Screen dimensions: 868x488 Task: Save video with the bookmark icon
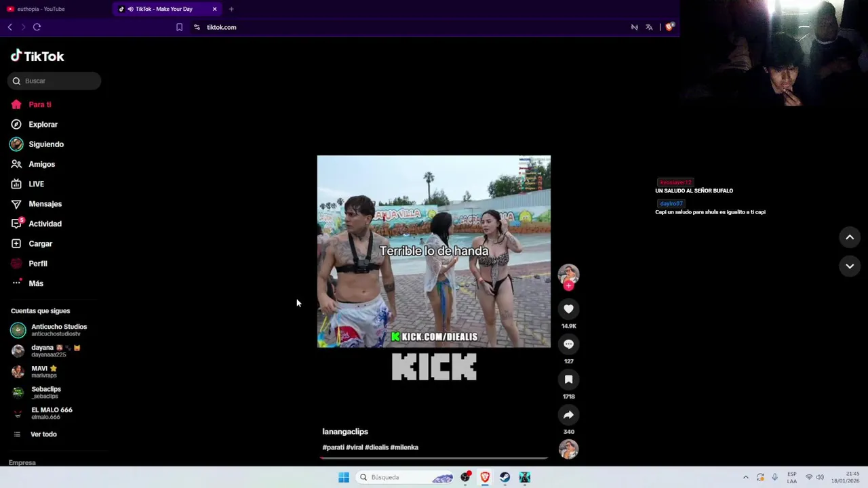[x=568, y=380]
